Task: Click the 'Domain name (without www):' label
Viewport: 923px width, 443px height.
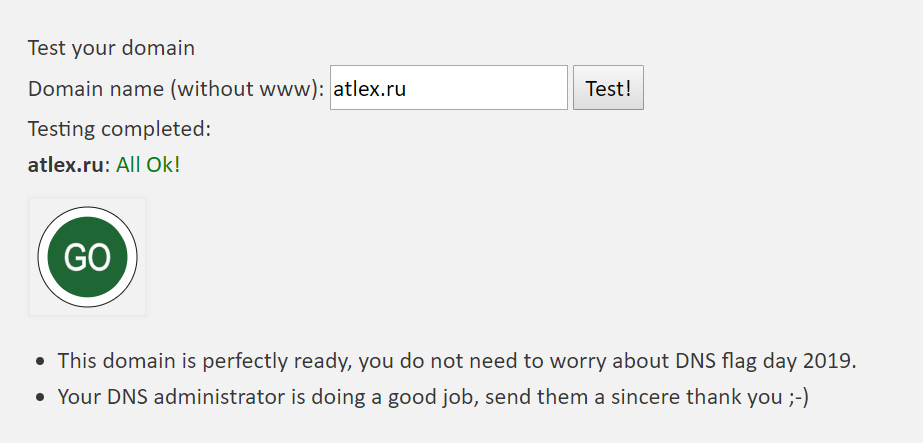Action: (x=176, y=89)
